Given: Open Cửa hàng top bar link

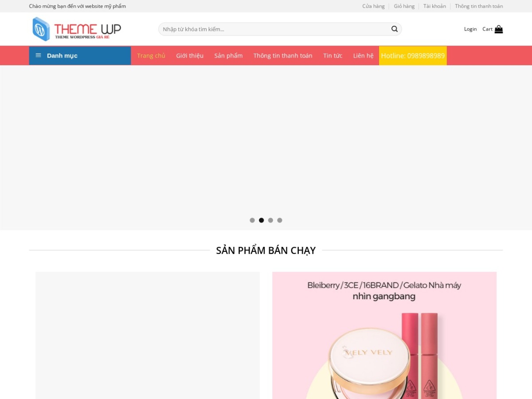Looking at the screenshot, I should point(373,6).
